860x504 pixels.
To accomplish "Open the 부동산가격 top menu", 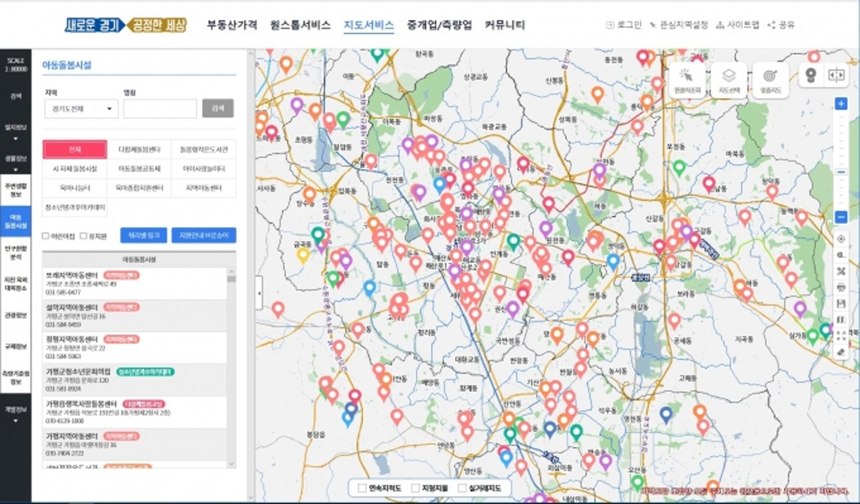I will (x=232, y=25).
